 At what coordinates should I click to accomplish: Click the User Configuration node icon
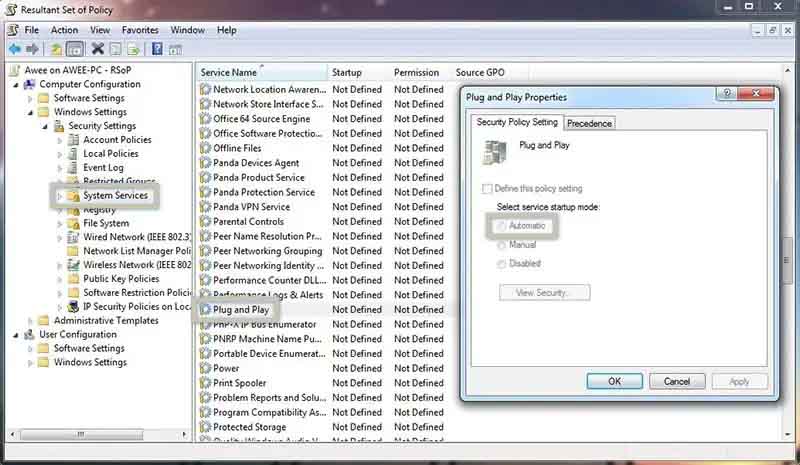pyautogui.click(x=30, y=334)
